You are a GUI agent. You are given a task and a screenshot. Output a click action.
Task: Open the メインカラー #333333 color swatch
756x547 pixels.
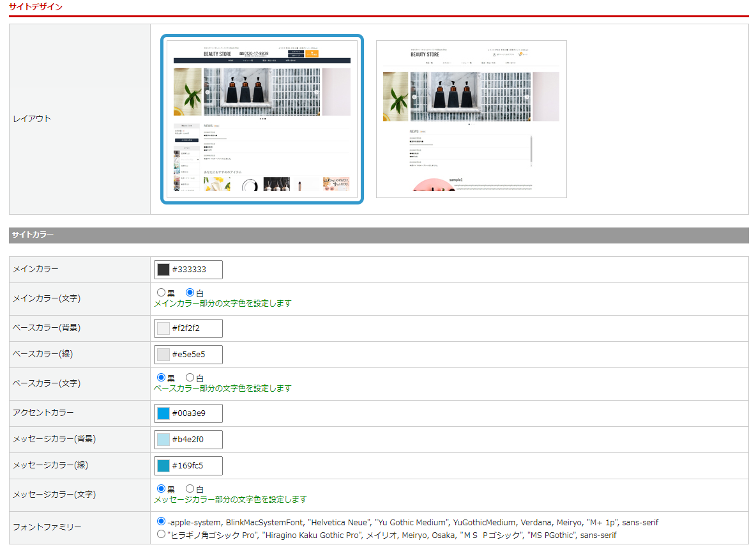[x=163, y=270]
